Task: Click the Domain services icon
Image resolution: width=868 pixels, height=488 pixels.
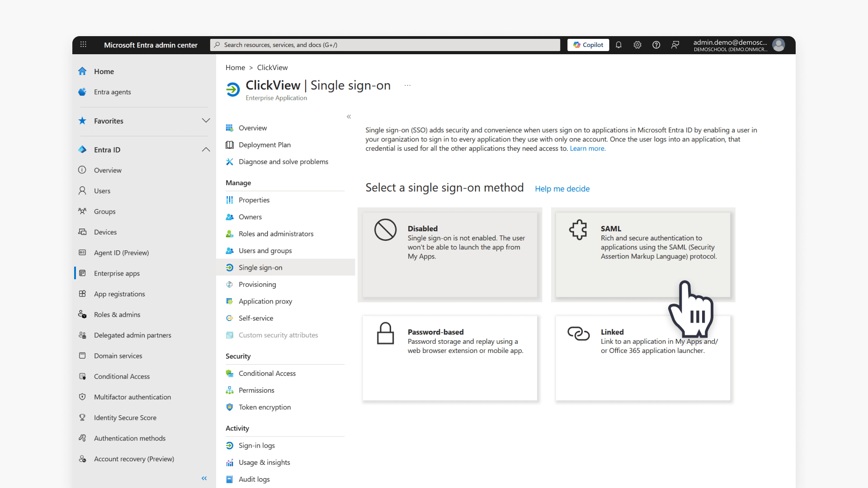Action: (82, 356)
